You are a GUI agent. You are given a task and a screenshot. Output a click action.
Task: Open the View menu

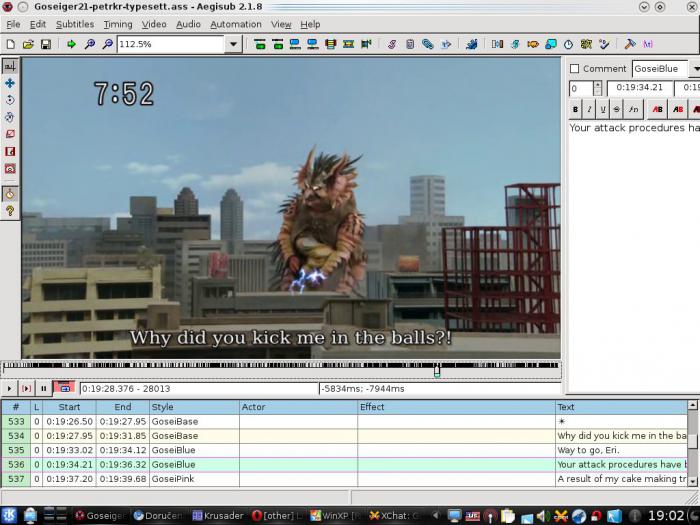tap(281, 25)
